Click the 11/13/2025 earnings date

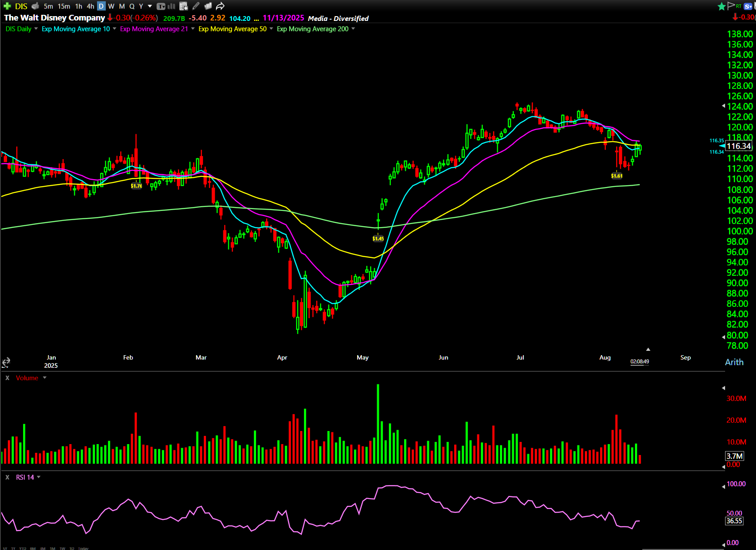coord(283,18)
